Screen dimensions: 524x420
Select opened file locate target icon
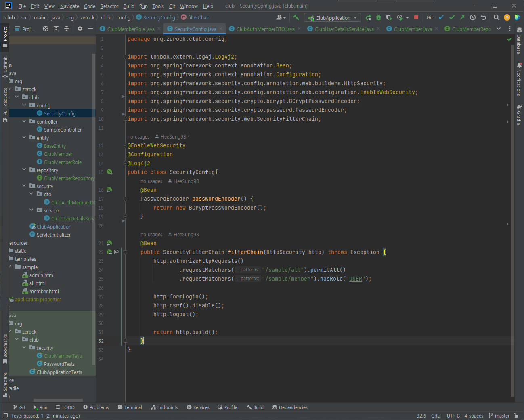pyautogui.click(x=46, y=29)
